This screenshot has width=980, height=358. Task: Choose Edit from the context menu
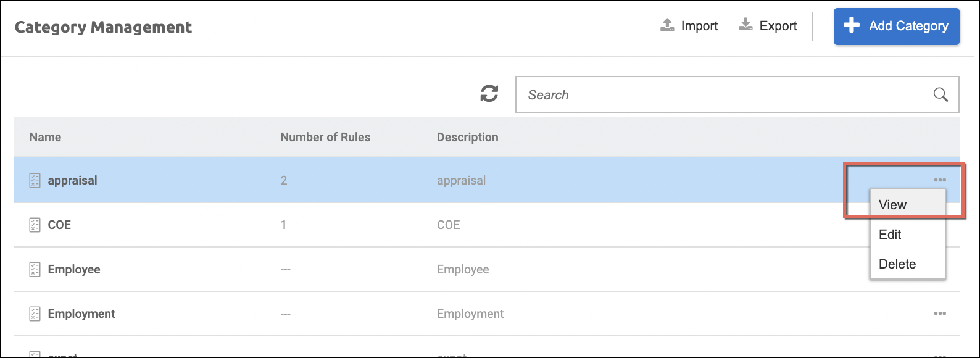point(890,235)
